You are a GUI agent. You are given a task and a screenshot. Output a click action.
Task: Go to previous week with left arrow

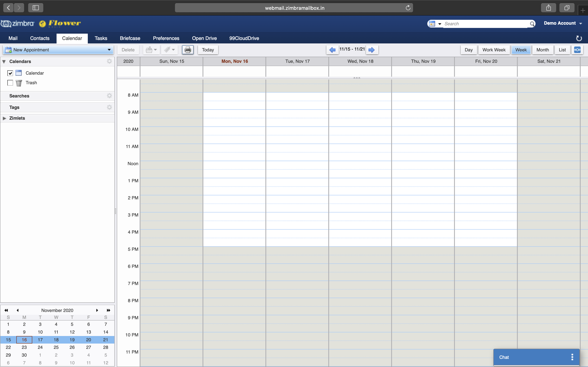(x=332, y=50)
